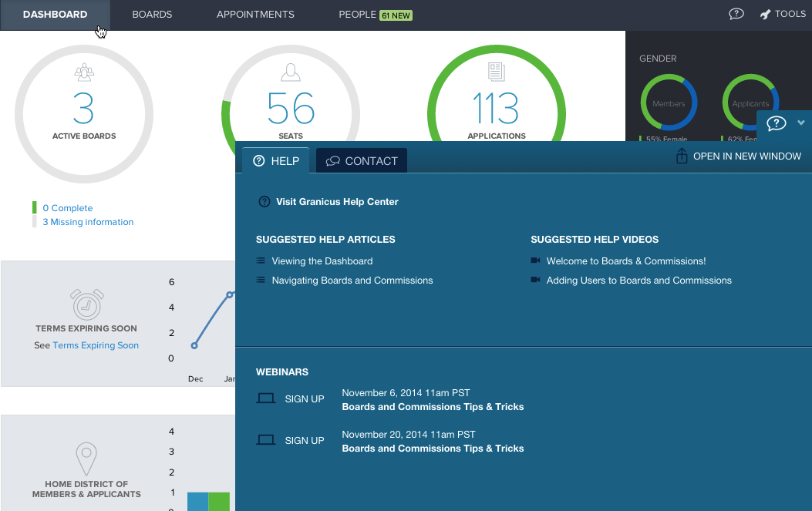Click the 113 applications number

pyautogui.click(x=496, y=108)
